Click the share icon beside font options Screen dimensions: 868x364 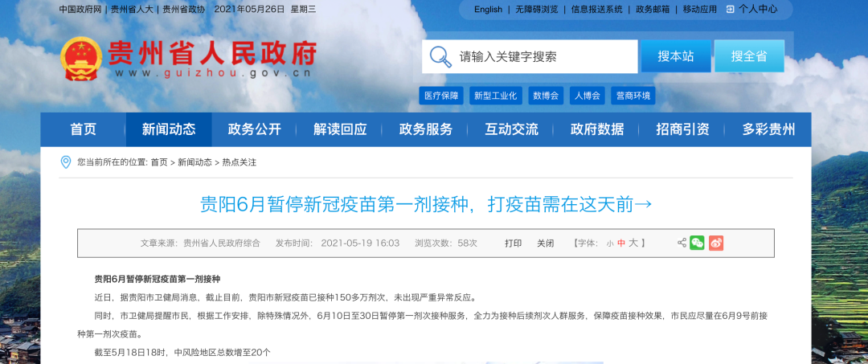coord(682,243)
